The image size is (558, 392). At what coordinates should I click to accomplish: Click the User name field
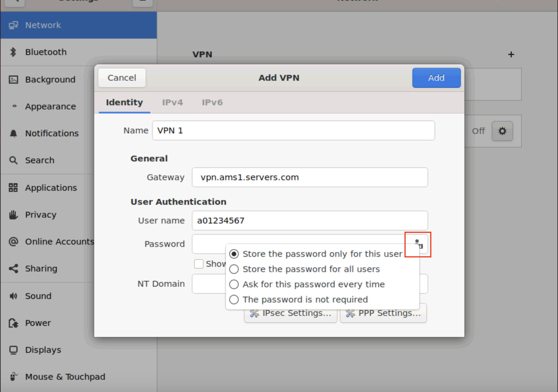tap(310, 221)
